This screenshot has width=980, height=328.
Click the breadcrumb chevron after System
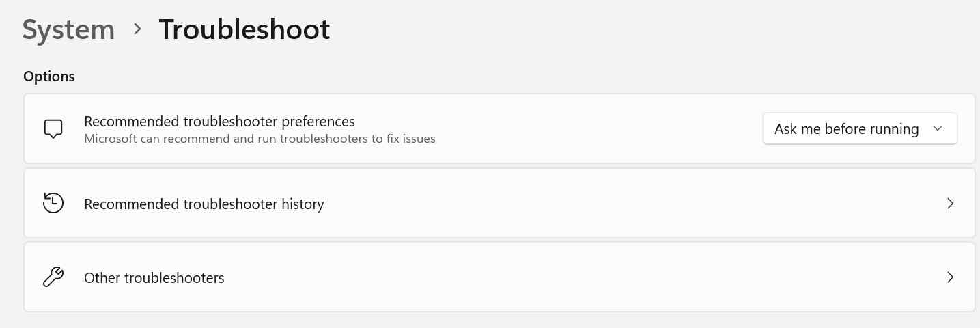[x=137, y=29]
